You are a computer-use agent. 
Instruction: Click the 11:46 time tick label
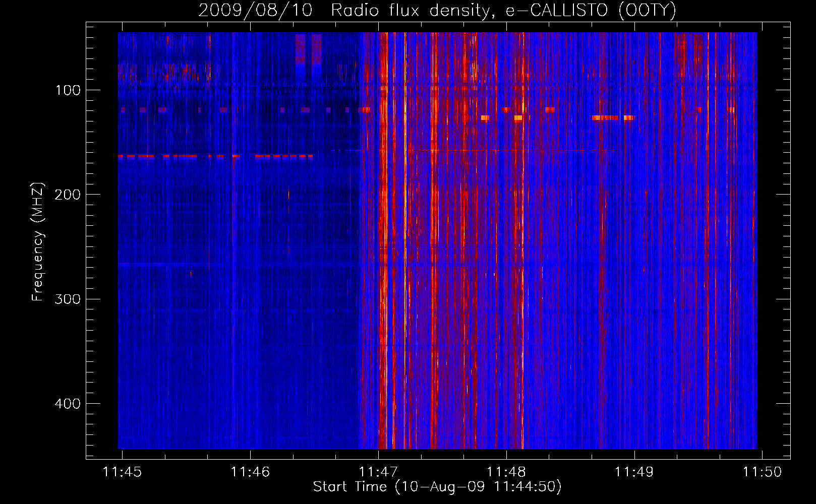point(250,472)
